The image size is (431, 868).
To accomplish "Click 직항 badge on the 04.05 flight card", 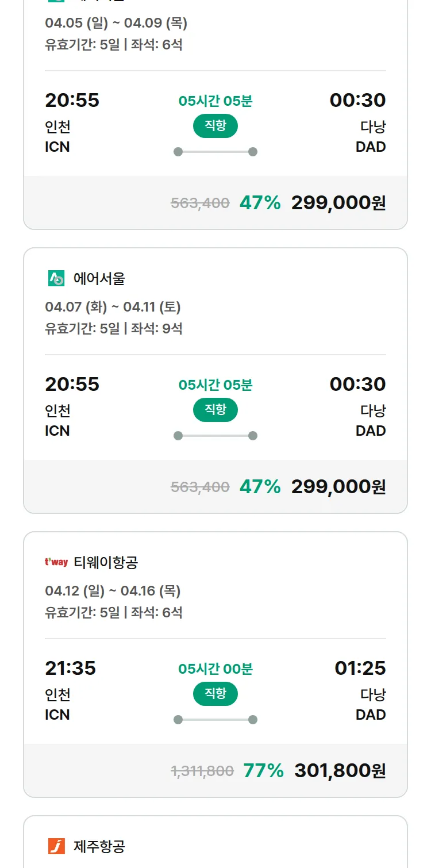I will point(215,126).
